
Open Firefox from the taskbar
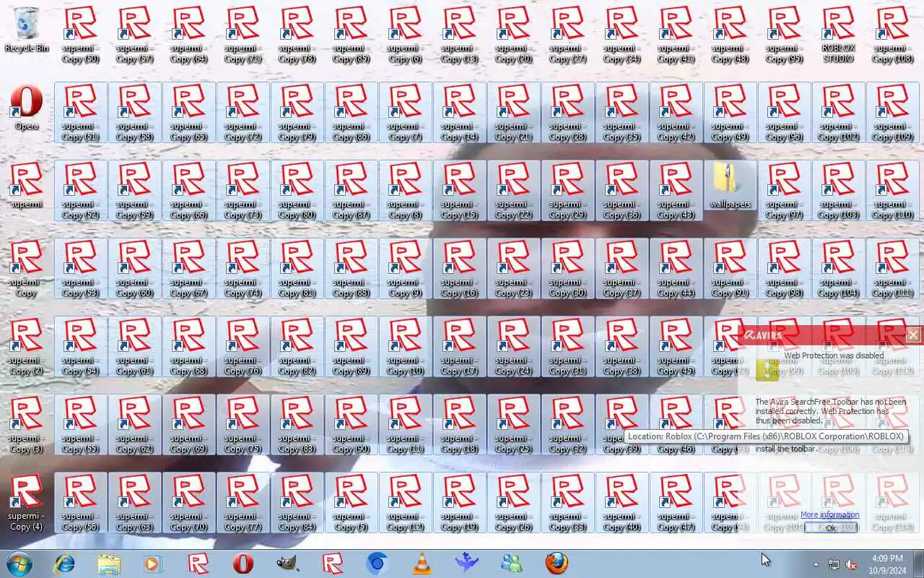[556, 563]
